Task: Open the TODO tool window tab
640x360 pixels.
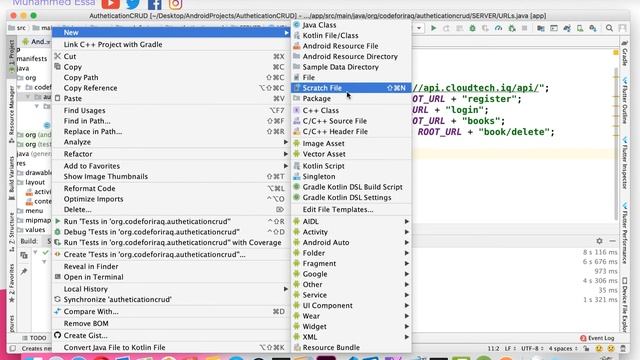Action: pyautogui.click(x=34, y=338)
